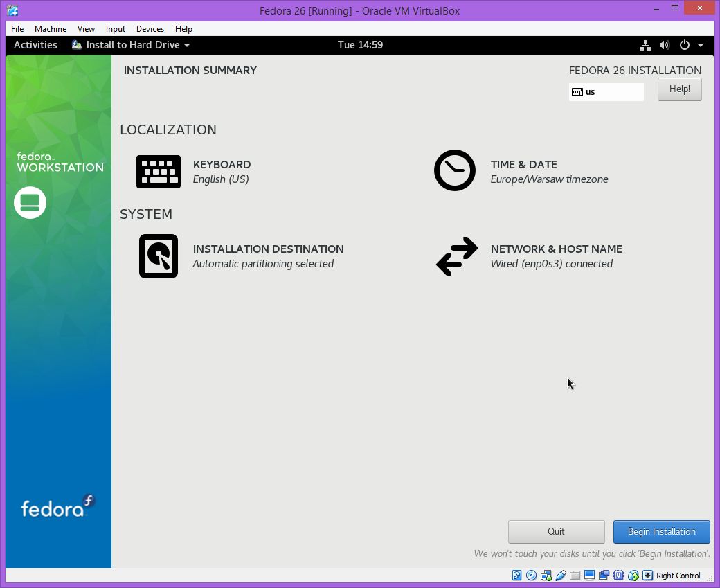Viewport: 720px width, 588px height.
Task: Expand the Install to Hard Drive app menu
Action: (x=187, y=45)
